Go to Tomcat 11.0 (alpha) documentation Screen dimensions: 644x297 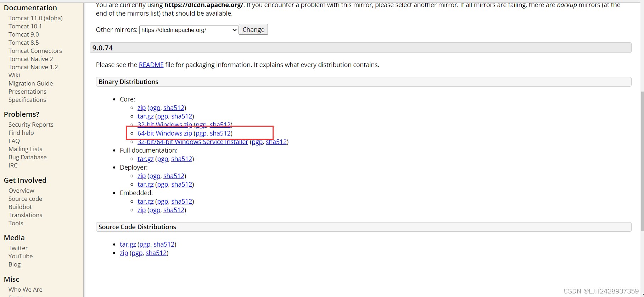coord(35,18)
